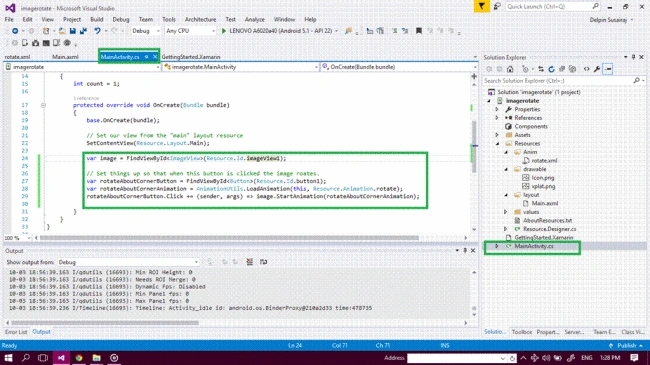
Task: Switch to the Error List tab
Action: (16, 332)
